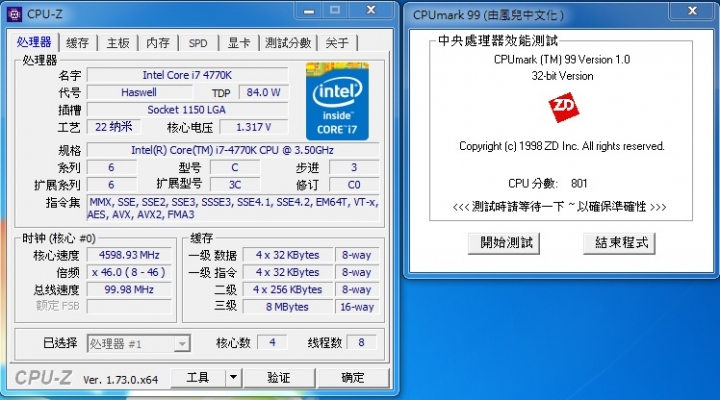Switch to the 主板 tab
Image resolution: width=720 pixels, height=400 pixels.
point(118,43)
